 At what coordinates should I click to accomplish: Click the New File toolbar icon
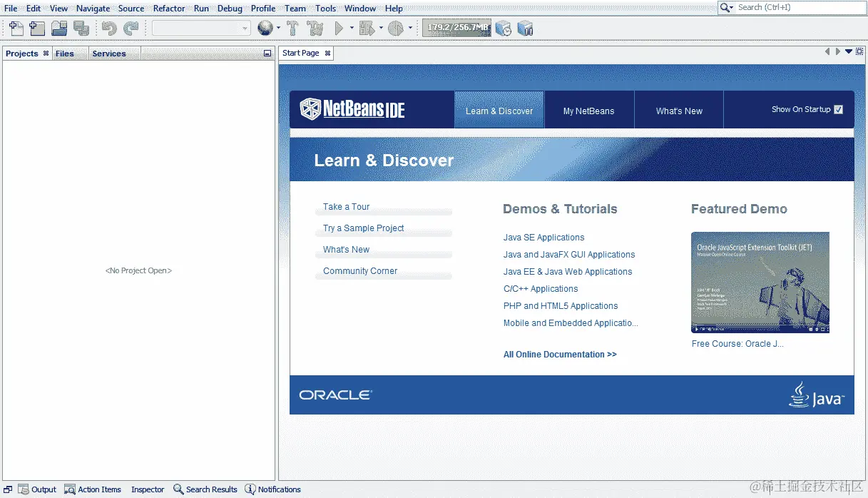point(16,29)
